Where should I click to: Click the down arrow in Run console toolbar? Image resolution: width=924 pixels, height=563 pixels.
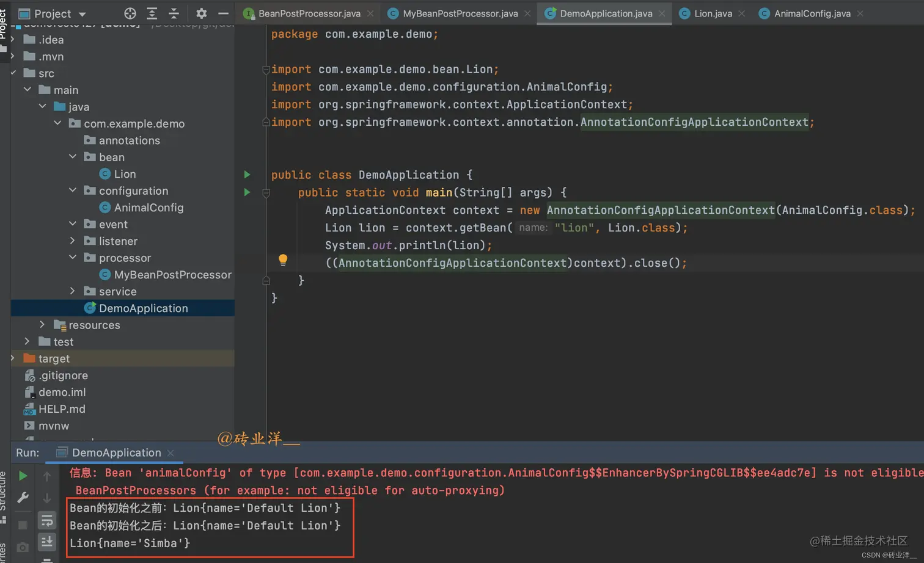(x=47, y=498)
